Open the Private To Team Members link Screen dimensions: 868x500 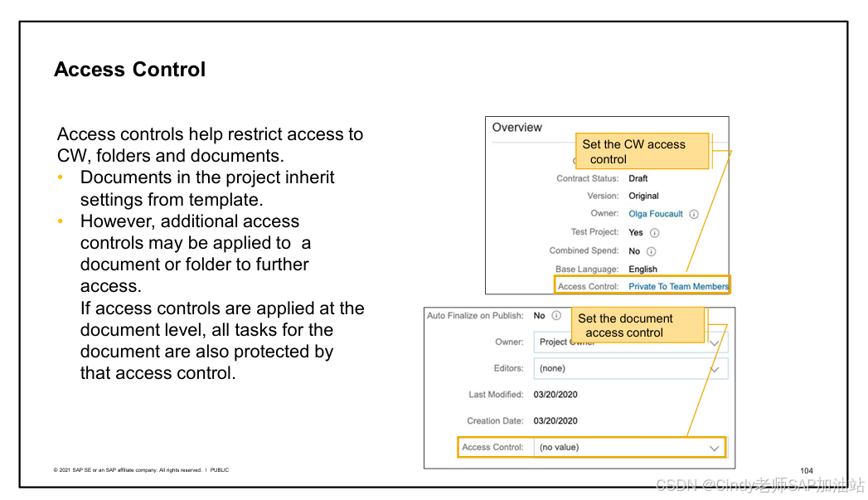[678, 285]
